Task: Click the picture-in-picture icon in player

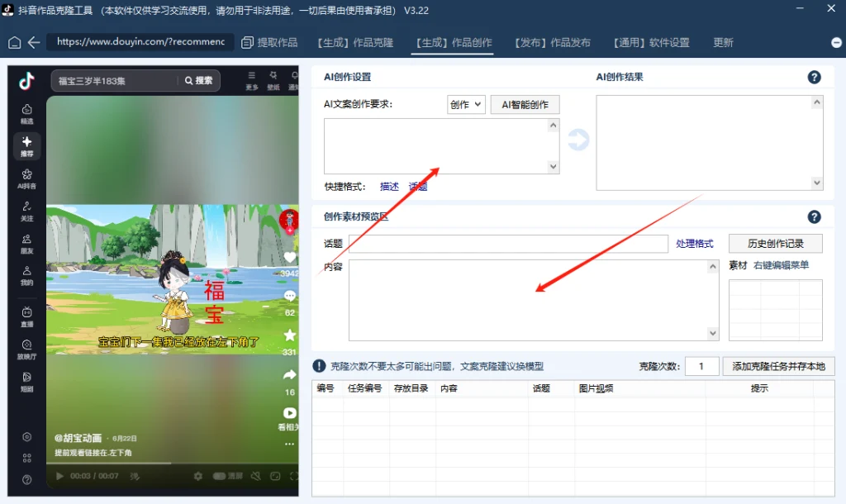Action: [x=275, y=476]
